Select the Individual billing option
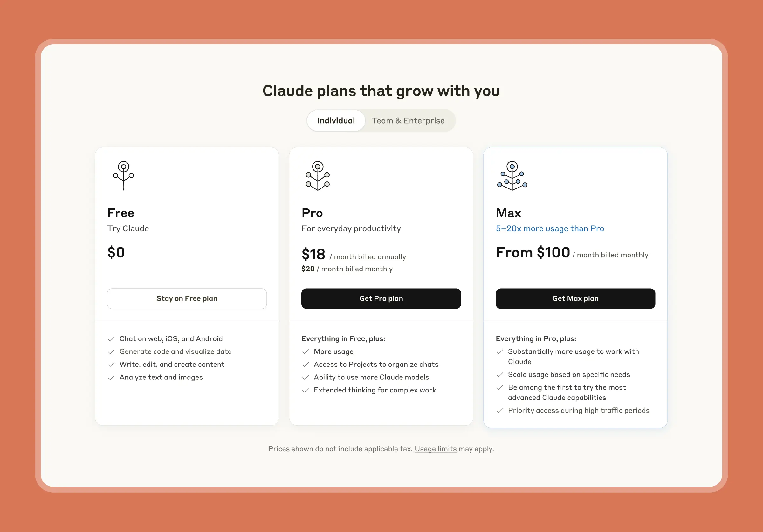The width and height of the screenshot is (763, 532). [x=336, y=120]
